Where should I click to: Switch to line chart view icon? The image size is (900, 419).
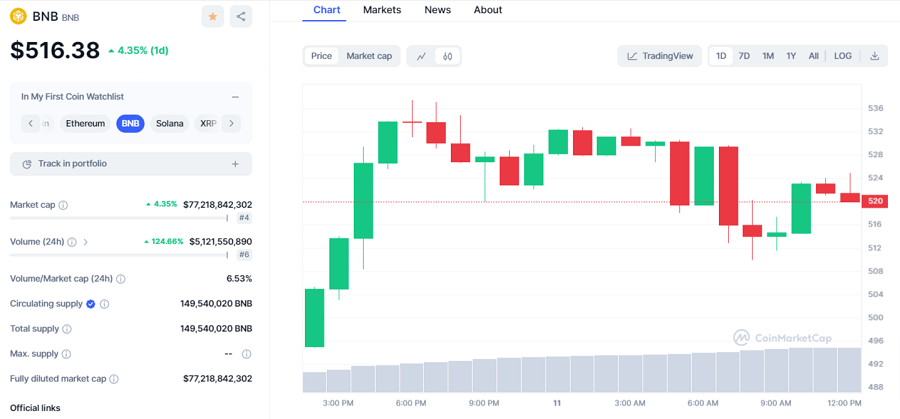pyautogui.click(x=421, y=56)
